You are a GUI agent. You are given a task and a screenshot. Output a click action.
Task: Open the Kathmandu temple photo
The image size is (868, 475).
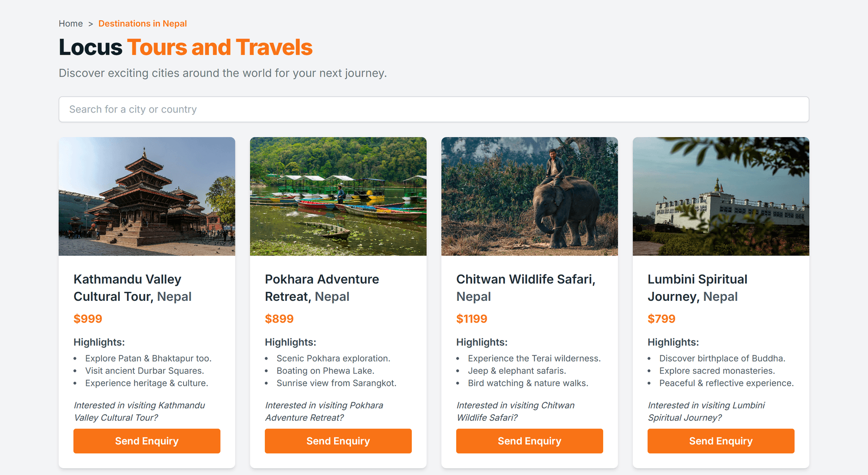[x=147, y=196]
